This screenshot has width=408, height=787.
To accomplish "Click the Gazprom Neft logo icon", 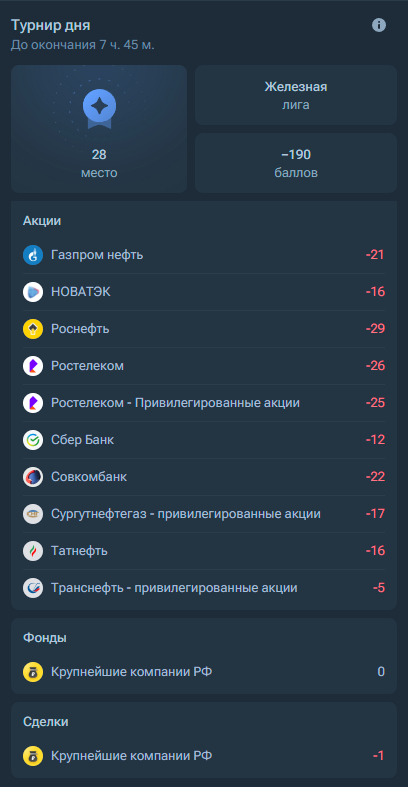I will click(33, 255).
